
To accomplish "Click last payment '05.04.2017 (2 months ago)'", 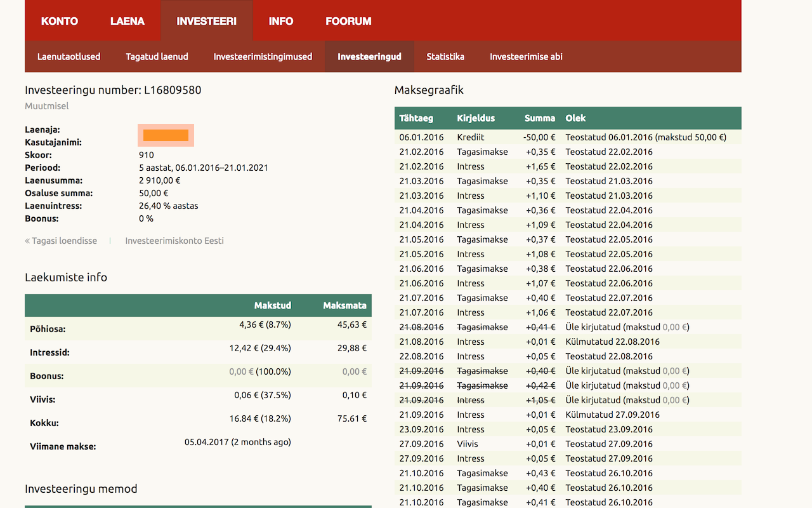I will point(238,442).
